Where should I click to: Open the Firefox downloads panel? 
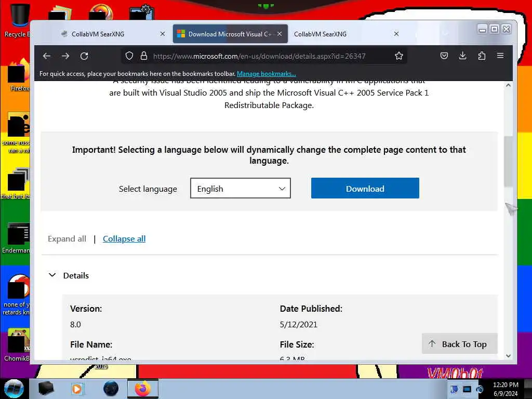[x=462, y=56]
